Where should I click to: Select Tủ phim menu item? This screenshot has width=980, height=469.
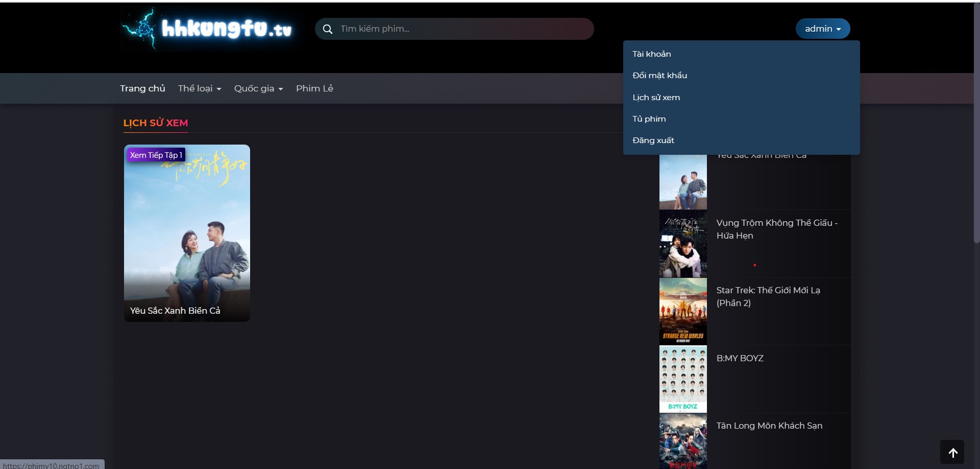(649, 119)
